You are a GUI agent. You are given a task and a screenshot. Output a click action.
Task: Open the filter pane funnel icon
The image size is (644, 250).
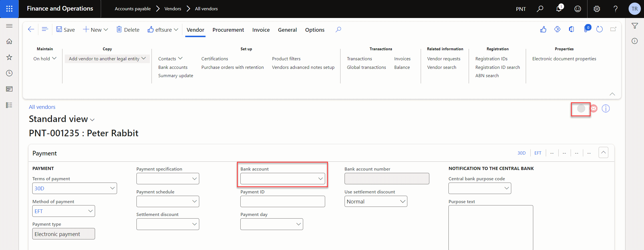coord(635,26)
